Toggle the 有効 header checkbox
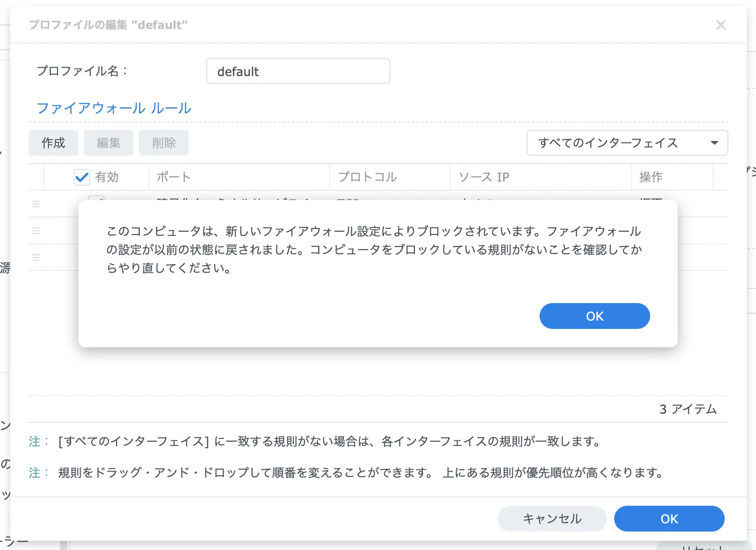The width and height of the screenshot is (756, 550). (x=82, y=177)
